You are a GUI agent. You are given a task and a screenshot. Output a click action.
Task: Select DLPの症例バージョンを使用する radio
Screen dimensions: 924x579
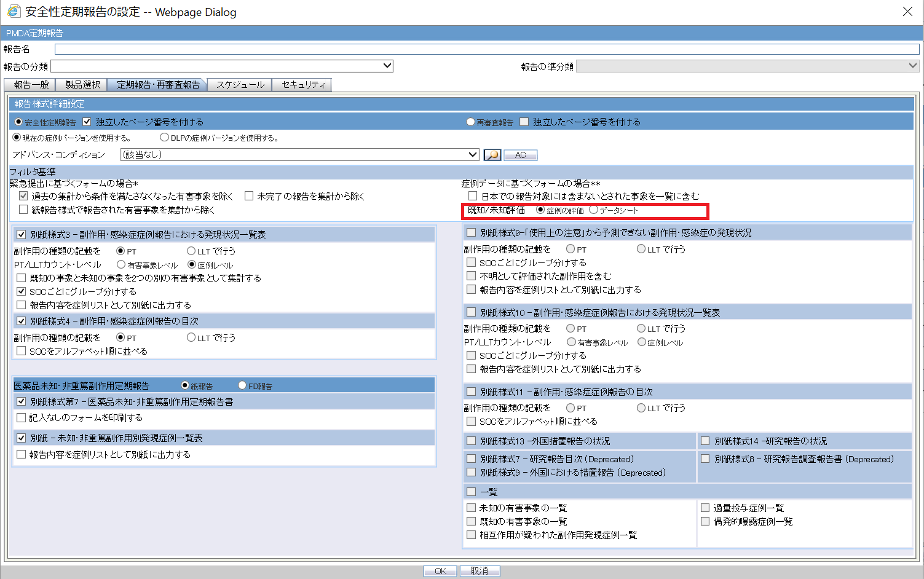(x=164, y=138)
